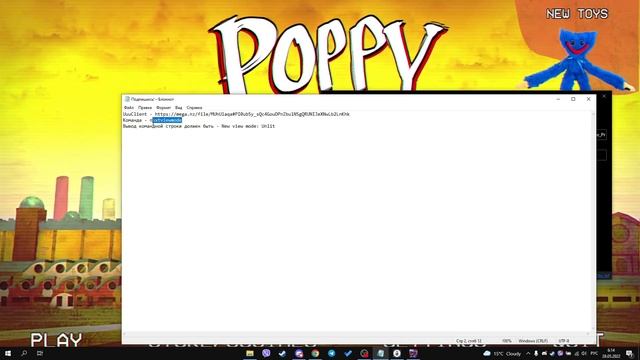Click the highlighted command text after Команда
Viewport: 640px width, 360px height.
coord(167,120)
